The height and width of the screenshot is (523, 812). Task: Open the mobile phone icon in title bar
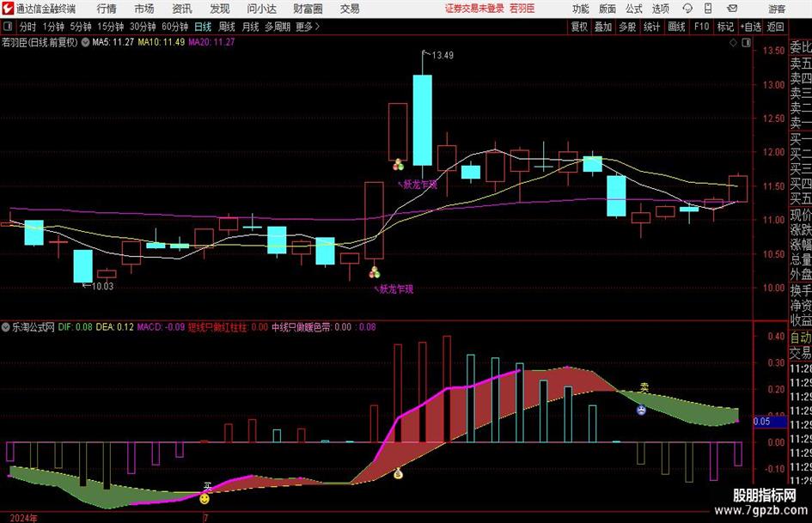(708, 9)
